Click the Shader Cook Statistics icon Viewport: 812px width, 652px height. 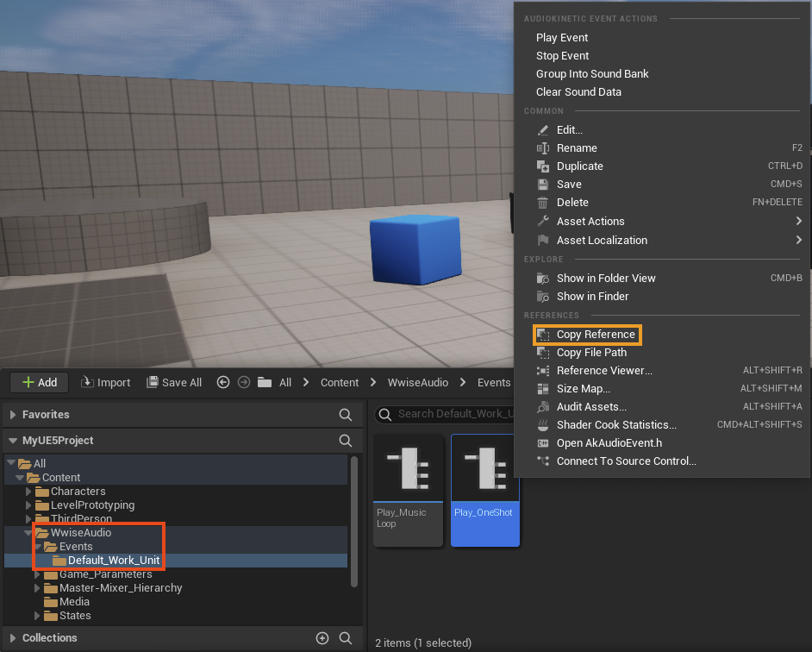(x=543, y=425)
